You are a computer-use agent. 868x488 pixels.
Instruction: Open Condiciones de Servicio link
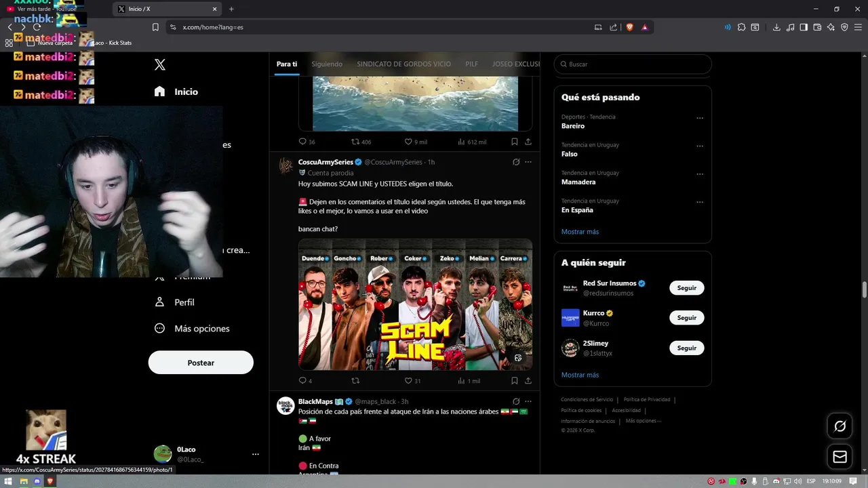[x=587, y=400]
